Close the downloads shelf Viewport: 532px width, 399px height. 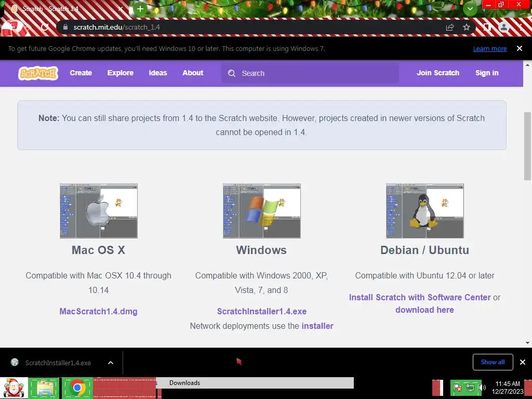pyautogui.click(x=523, y=362)
